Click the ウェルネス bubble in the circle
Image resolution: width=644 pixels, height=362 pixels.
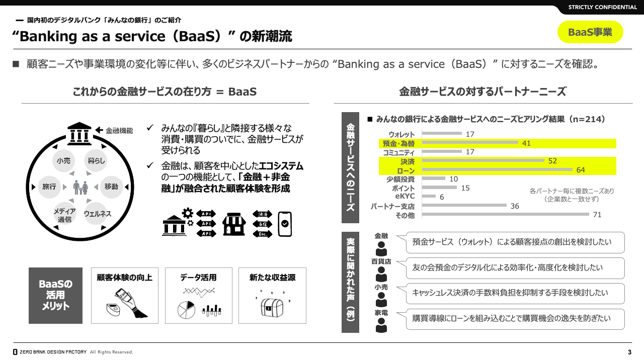pos(97,214)
